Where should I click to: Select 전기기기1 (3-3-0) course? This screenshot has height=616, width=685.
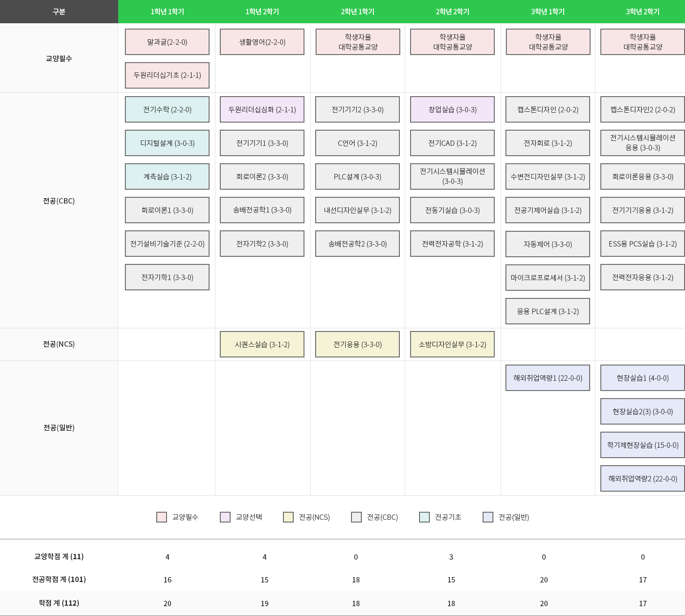pos(262,143)
